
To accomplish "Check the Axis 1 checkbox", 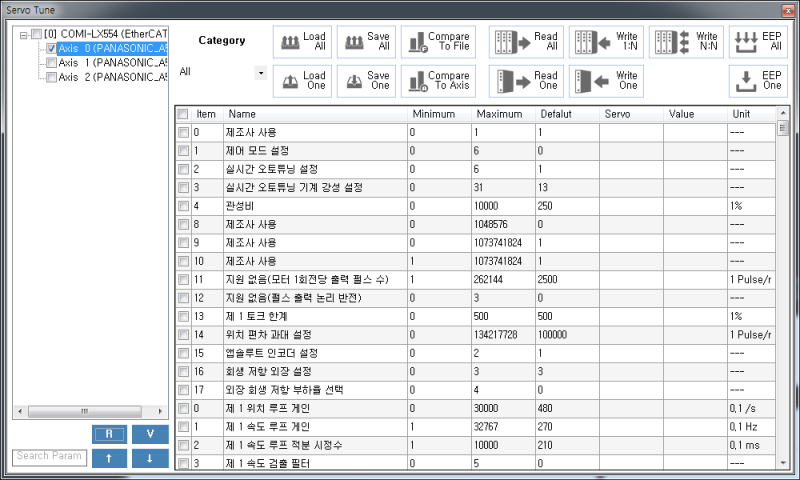I will (52, 62).
